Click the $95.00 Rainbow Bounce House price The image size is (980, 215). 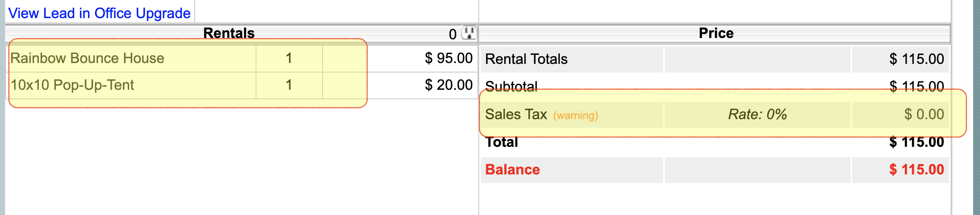pyautogui.click(x=449, y=58)
